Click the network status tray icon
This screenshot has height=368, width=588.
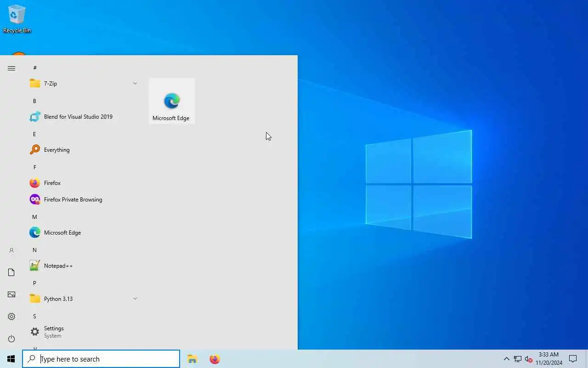click(518, 359)
